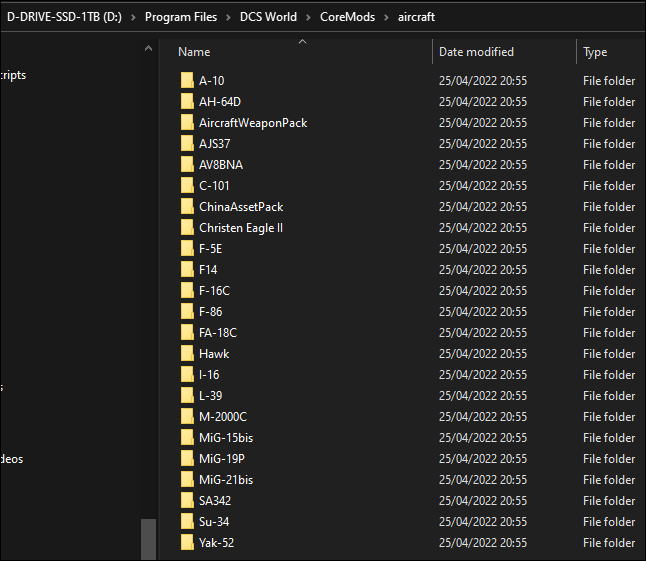646x561 pixels.
Task: Click the File folder type of Yak-52 row
Action: [609, 543]
